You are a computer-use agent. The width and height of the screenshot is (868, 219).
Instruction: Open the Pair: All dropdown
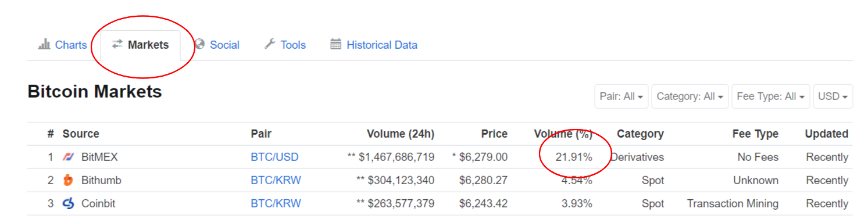point(621,96)
